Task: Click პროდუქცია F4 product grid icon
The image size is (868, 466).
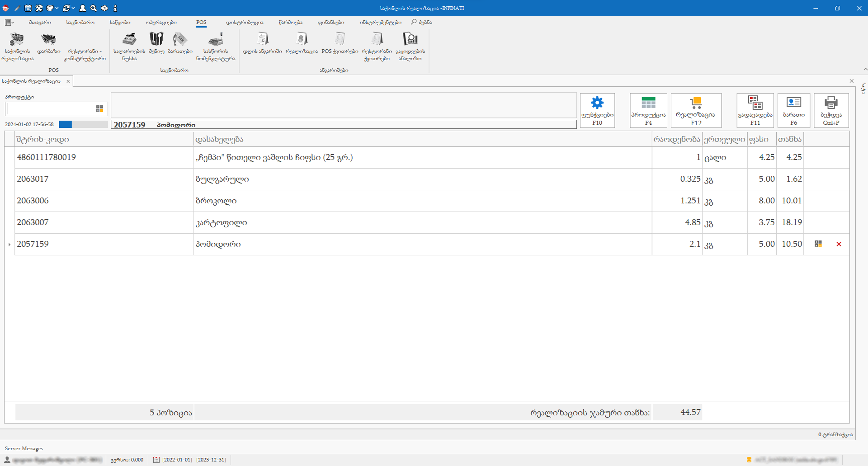Action: point(648,110)
